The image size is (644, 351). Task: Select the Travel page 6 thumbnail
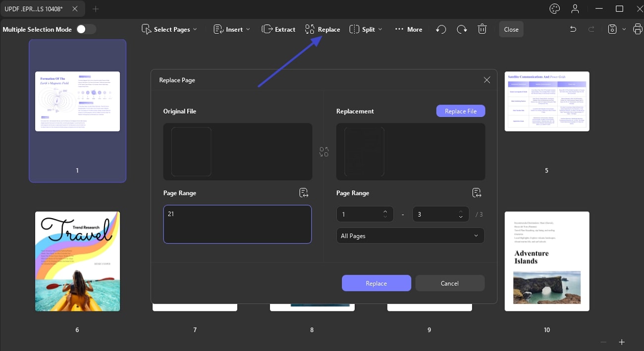pyautogui.click(x=77, y=261)
